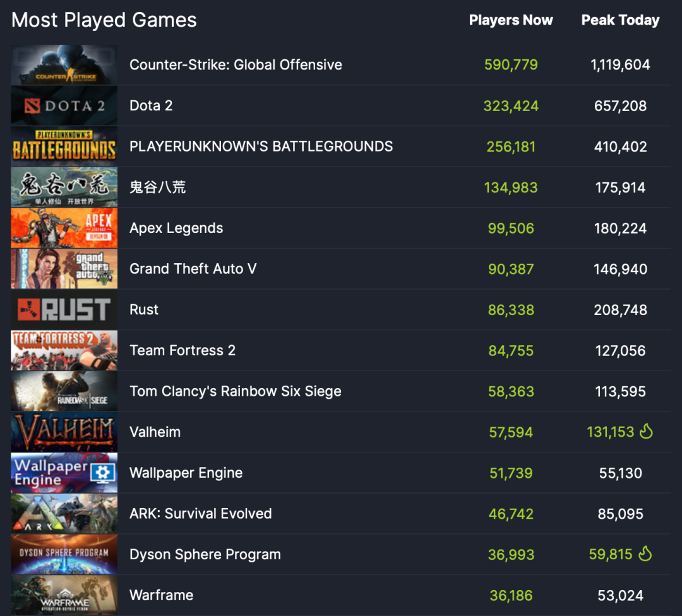This screenshot has width=682, height=616.
Task: Open the Dota 2 banner image
Action: pos(64,105)
